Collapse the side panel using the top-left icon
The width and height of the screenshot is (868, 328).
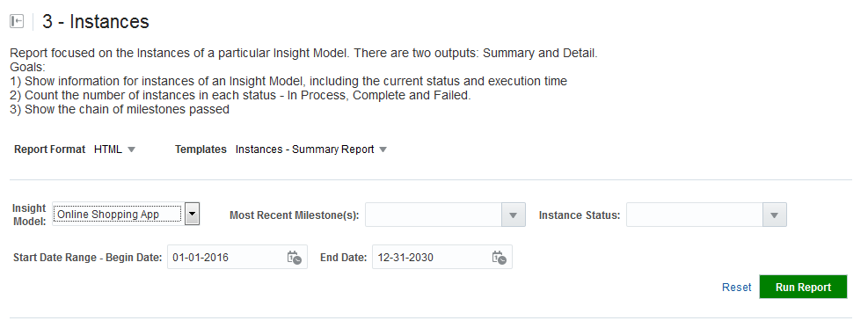click(x=17, y=22)
